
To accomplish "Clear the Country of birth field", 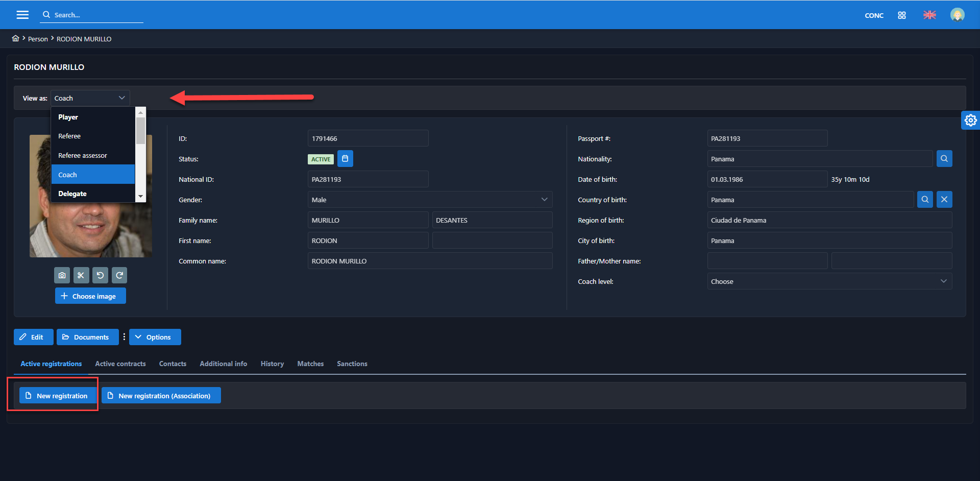I will [944, 200].
